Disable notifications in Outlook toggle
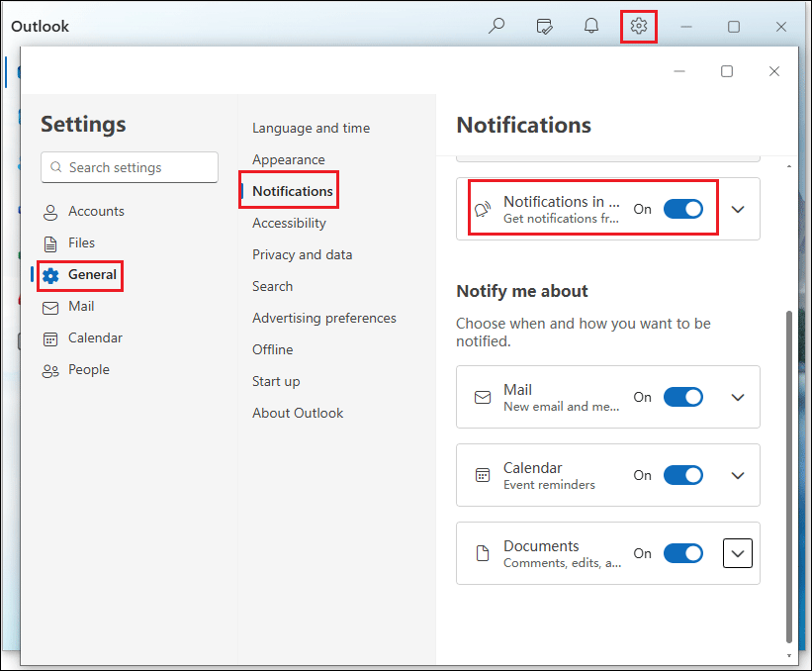 pos(682,209)
